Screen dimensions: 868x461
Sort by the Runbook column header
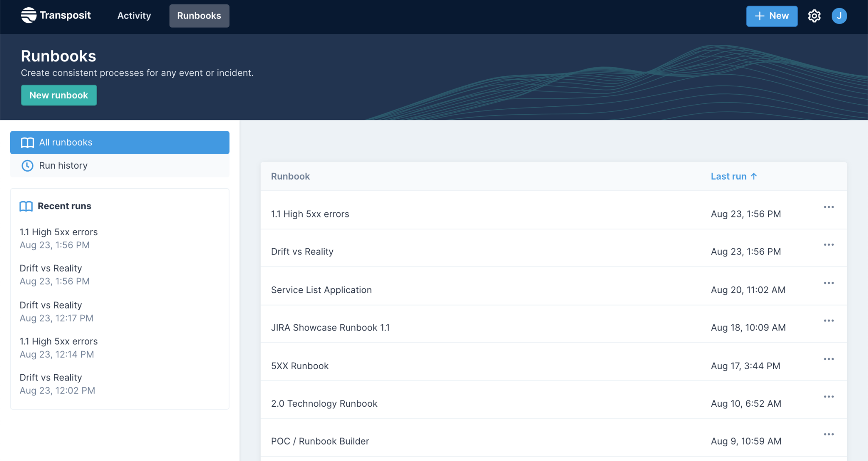[290, 176]
